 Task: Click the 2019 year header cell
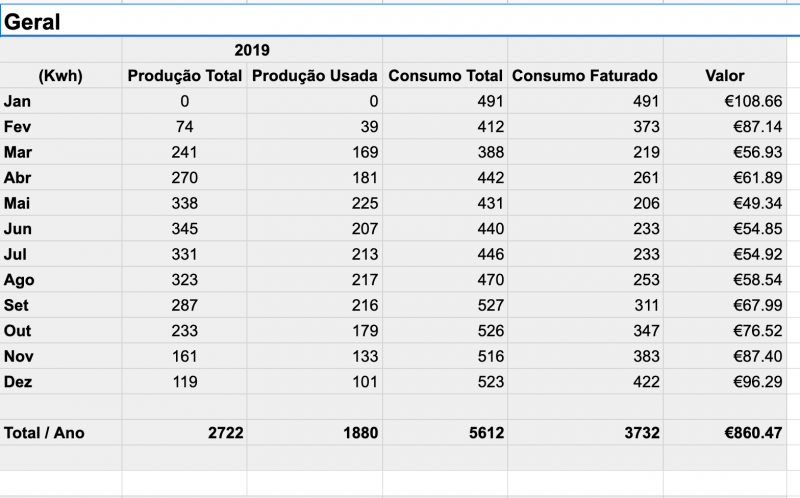click(x=252, y=50)
